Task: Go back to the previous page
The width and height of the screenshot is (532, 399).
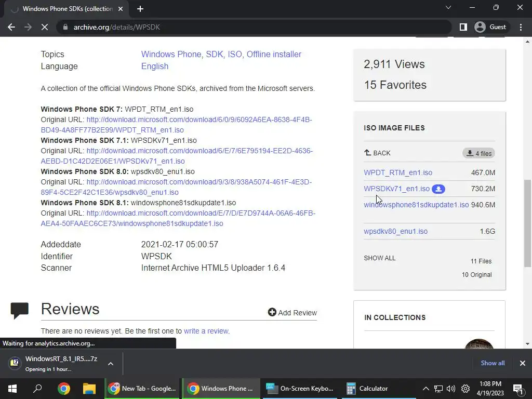Action: point(11,27)
